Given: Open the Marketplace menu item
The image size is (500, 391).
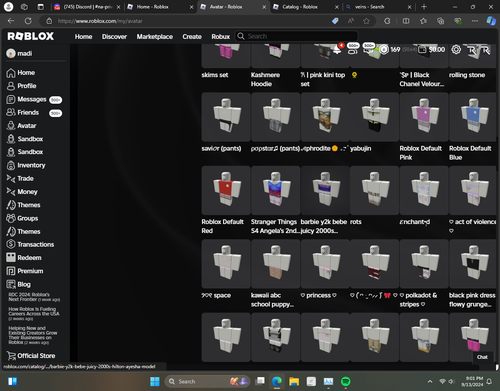Looking at the screenshot, I should click(155, 37).
